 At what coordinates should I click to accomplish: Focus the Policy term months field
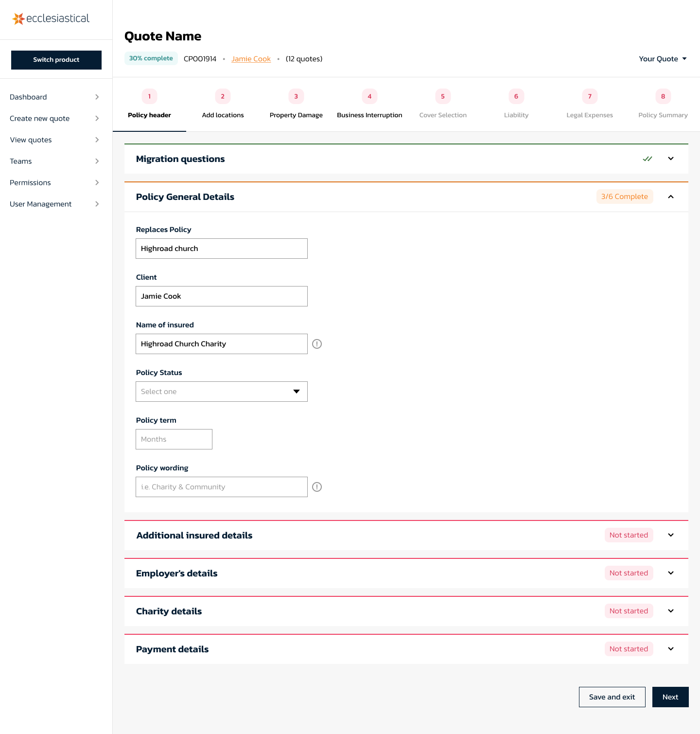click(x=174, y=439)
